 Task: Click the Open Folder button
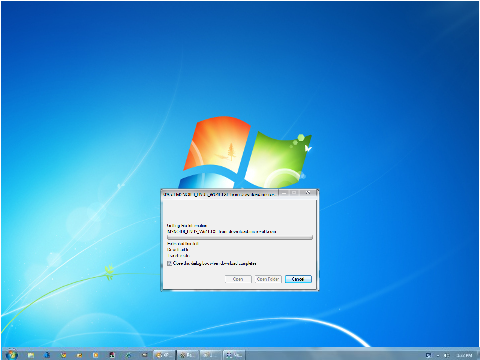pyautogui.click(x=268, y=279)
